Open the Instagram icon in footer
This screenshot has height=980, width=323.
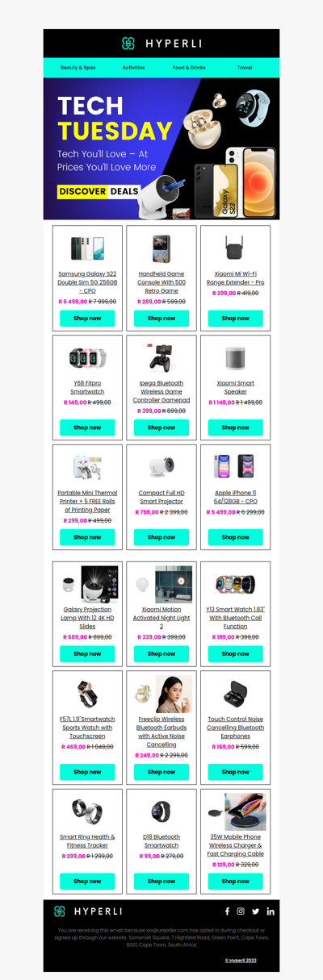pos(241,911)
